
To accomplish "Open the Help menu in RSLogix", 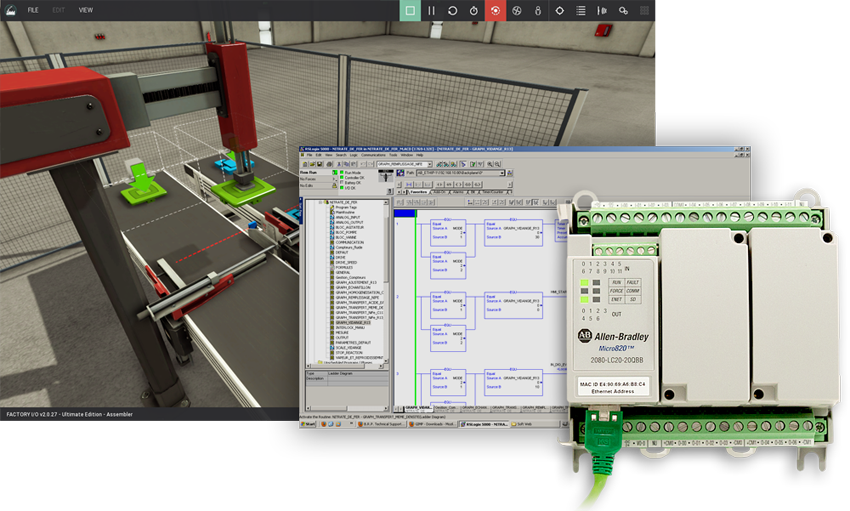I will pyautogui.click(x=420, y=155).
